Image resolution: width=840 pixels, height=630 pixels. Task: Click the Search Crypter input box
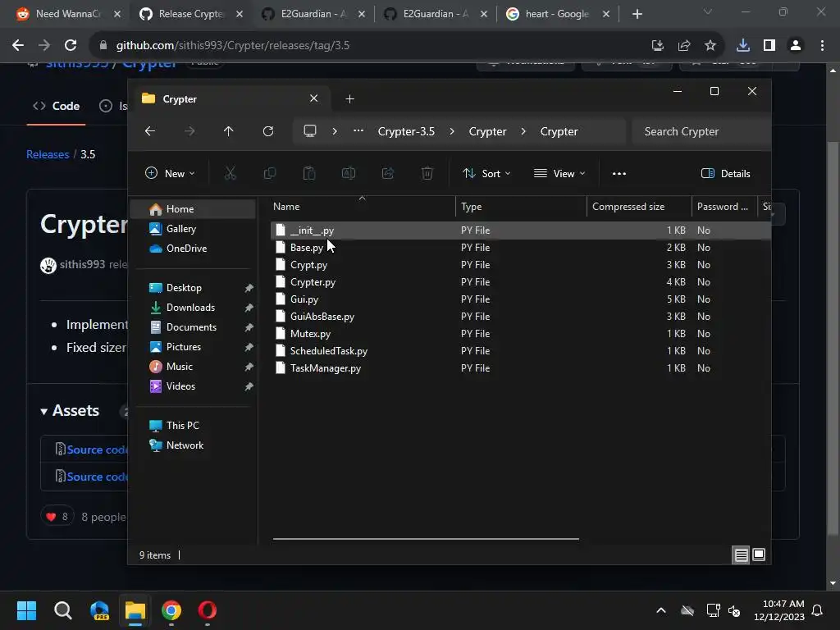pos(701,131)
